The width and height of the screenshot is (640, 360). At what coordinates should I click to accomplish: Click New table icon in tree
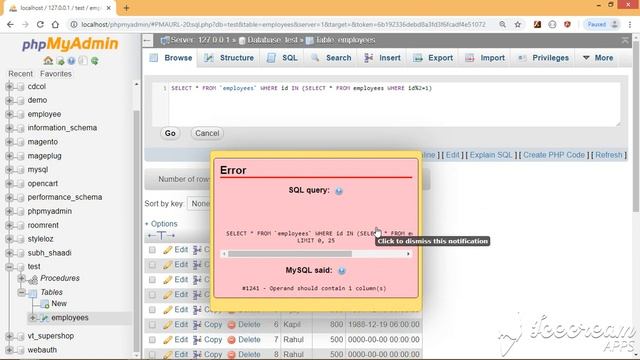pos(44,304)
